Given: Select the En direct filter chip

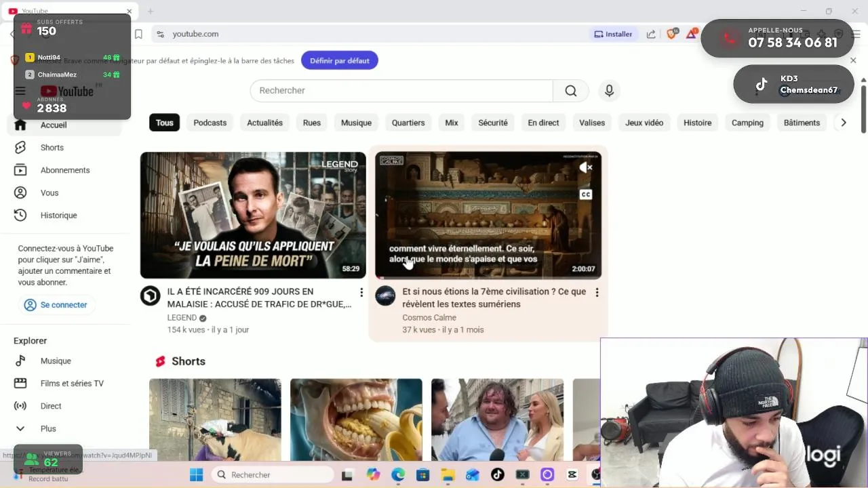Looking at the screenshot, I should (x=543, y=123).
